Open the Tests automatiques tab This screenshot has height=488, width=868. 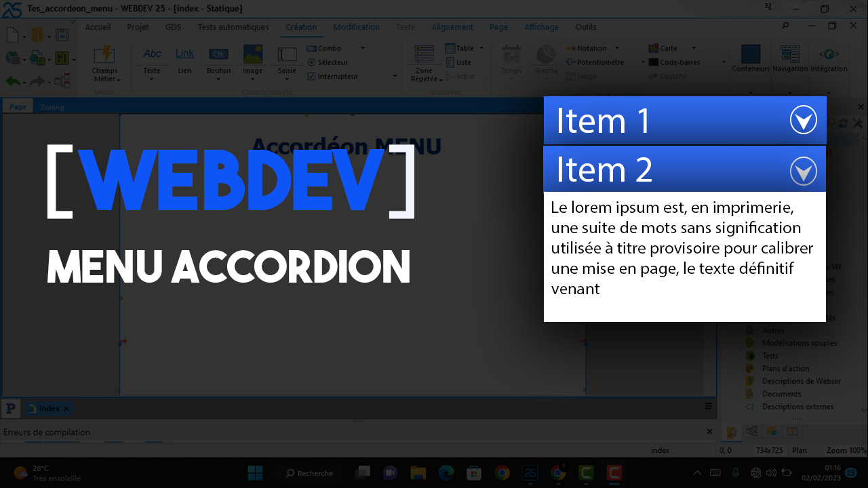(233, 27)
